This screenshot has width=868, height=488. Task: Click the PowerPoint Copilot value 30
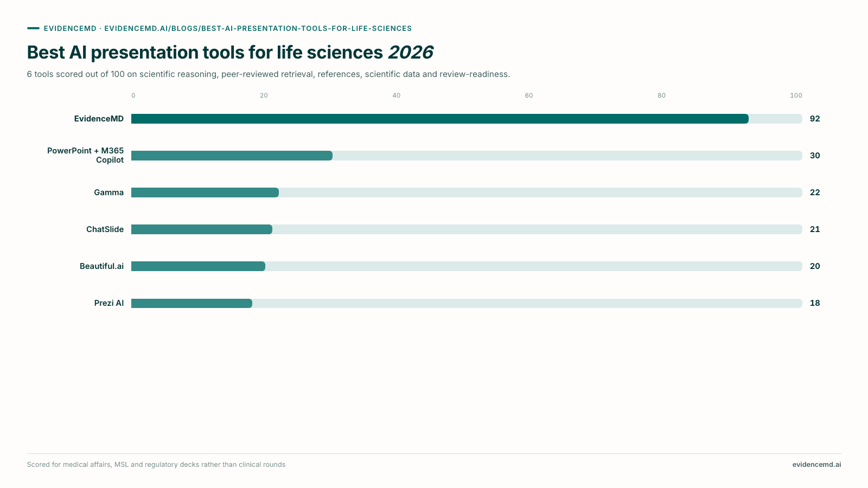(815, 156)
